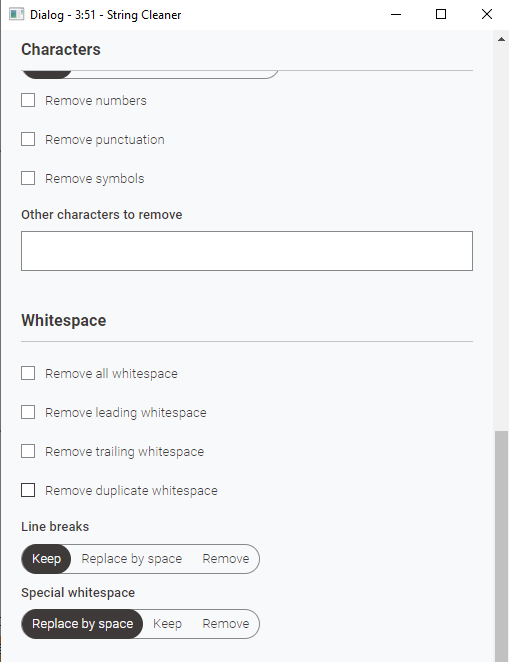This screenshot has height=662, width=509.
Task: Maximize the String Cleaner dialog window
Action: (441, 14)
